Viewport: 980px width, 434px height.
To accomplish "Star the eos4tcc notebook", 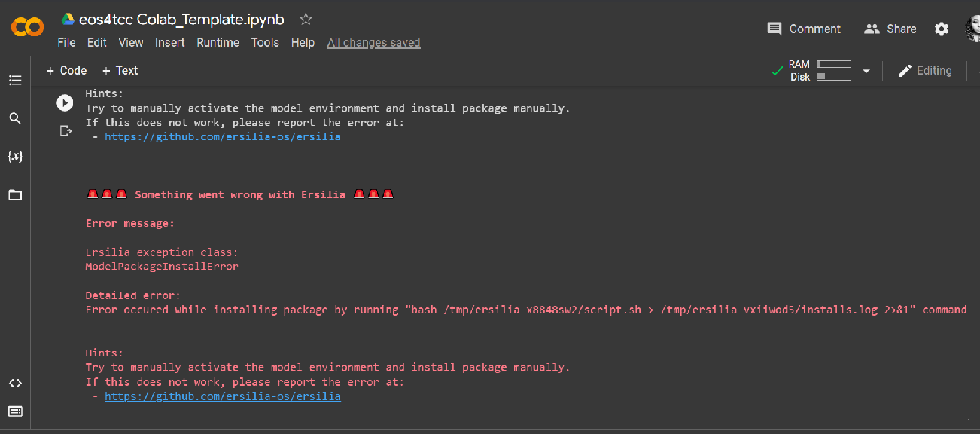I will pyautogui.click(x=305, y=19).
